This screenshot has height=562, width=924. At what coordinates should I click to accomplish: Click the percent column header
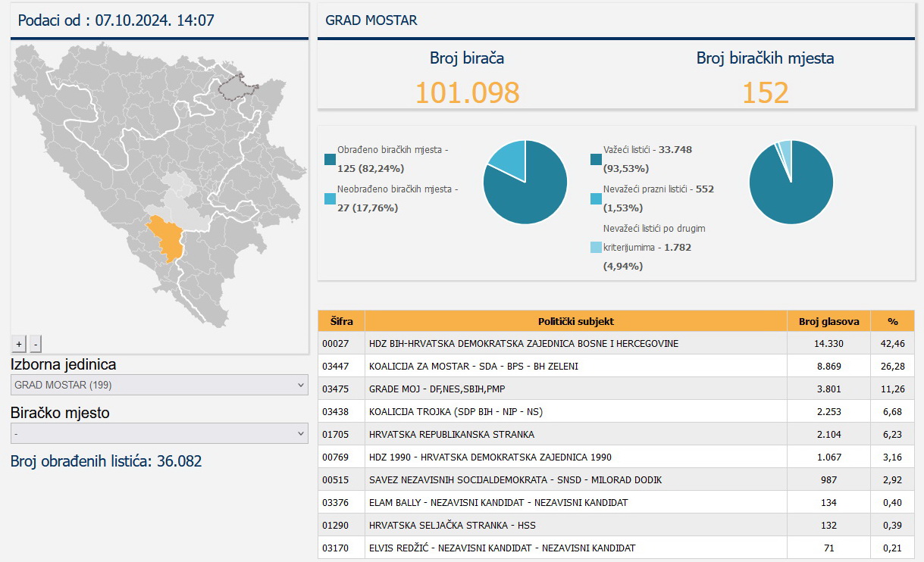892,321
